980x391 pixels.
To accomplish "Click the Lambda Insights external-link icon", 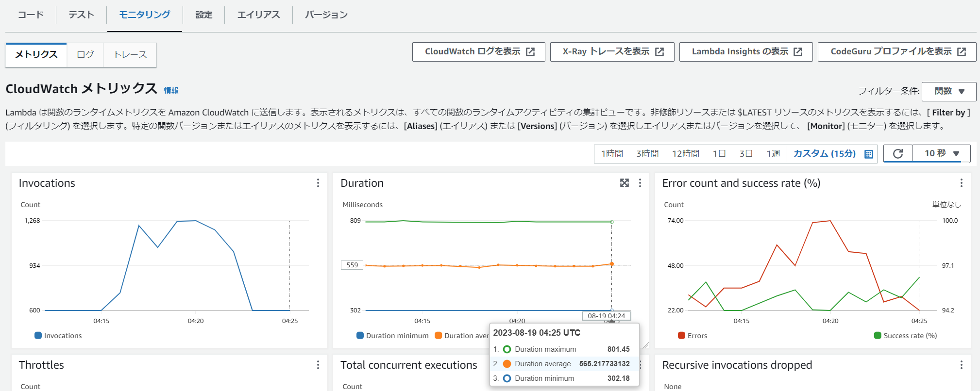I will point(798,52).
